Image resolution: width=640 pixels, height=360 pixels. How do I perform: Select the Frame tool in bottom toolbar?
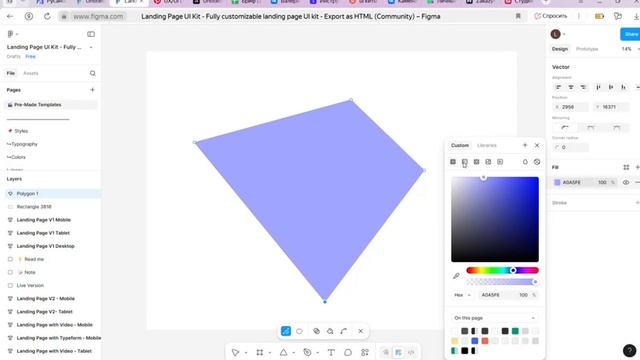(260, 352)
